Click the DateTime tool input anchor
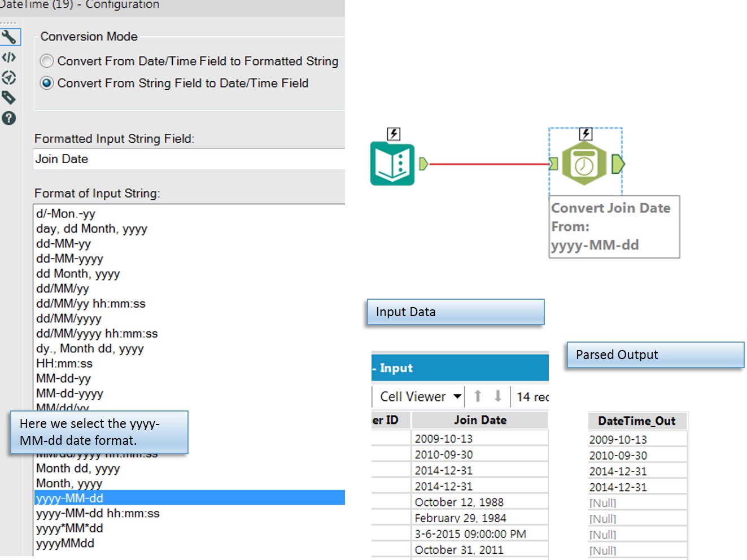 [x=553, y=164]
